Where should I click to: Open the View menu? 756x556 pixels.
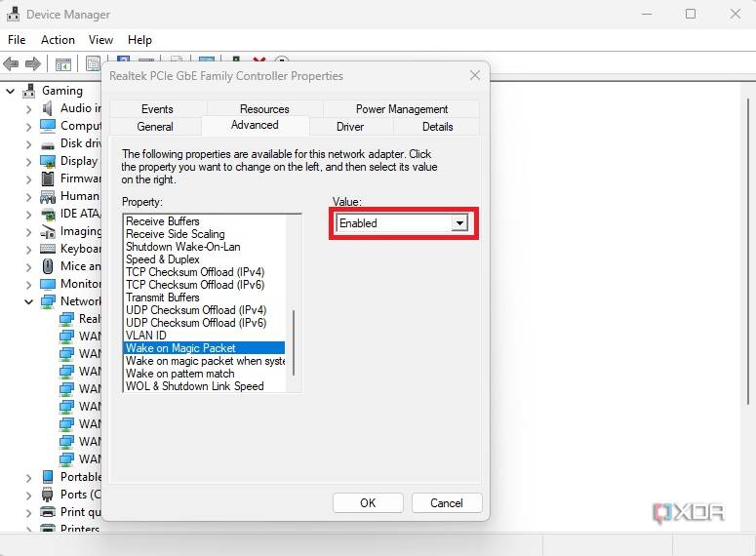pyautogui.click(x=100, y=40)
